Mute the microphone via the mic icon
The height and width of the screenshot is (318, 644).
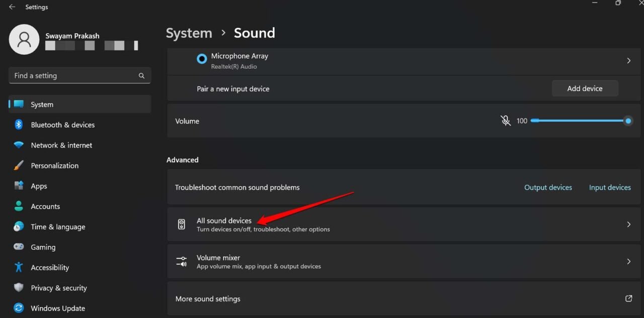[505, 121]
